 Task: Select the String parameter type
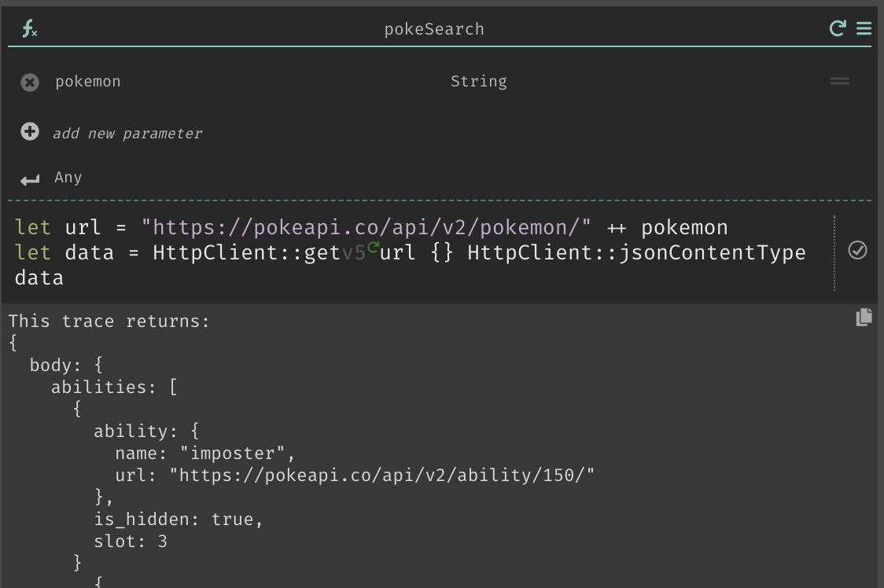[479, 82]
